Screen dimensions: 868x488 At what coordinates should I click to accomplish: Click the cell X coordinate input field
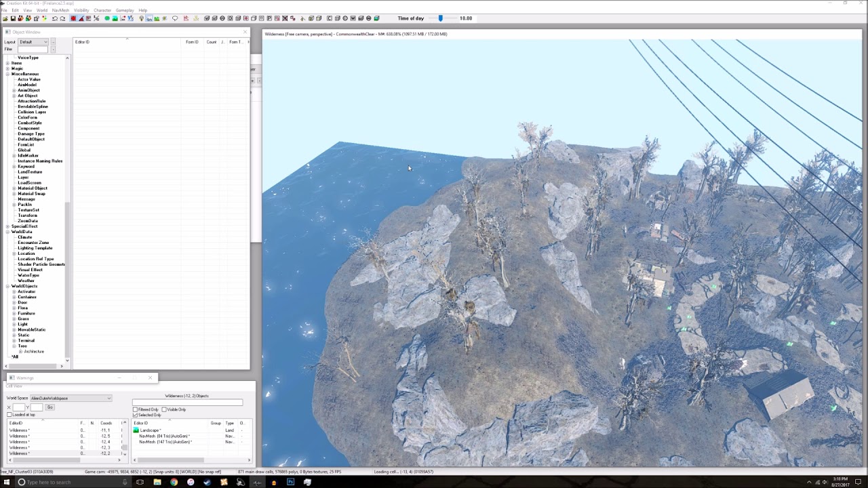click(19, 407)
